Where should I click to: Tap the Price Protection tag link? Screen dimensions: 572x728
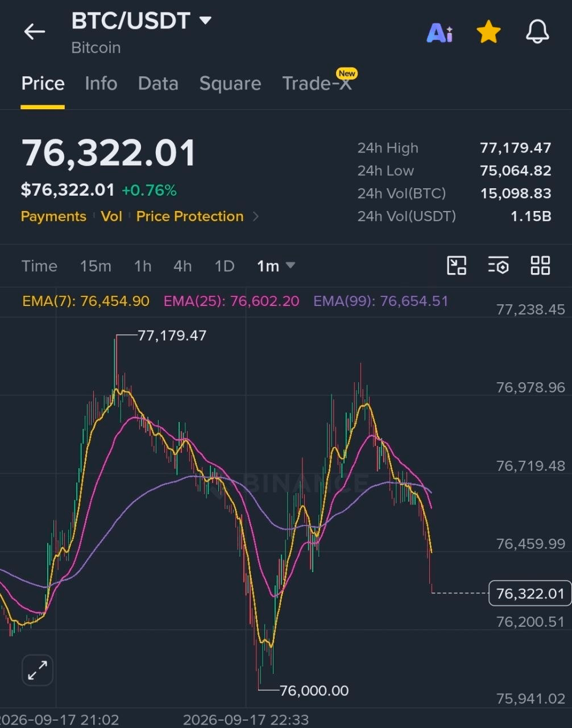point(190,216)
